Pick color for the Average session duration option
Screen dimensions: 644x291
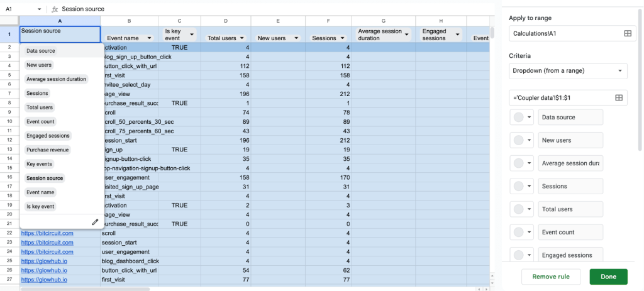(521, 163)
